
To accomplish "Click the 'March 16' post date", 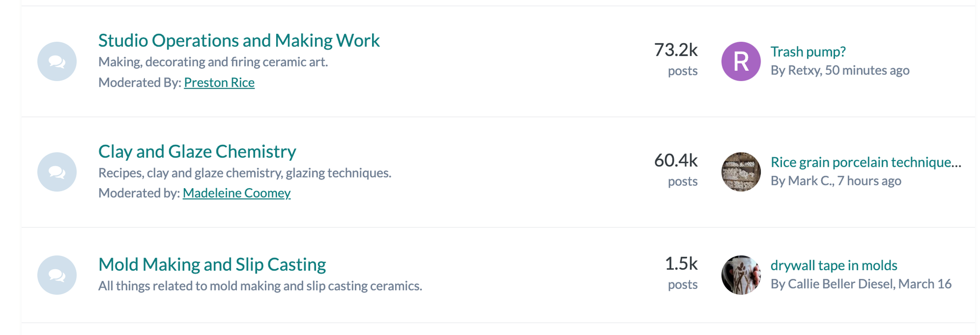I will coord(924,284).
